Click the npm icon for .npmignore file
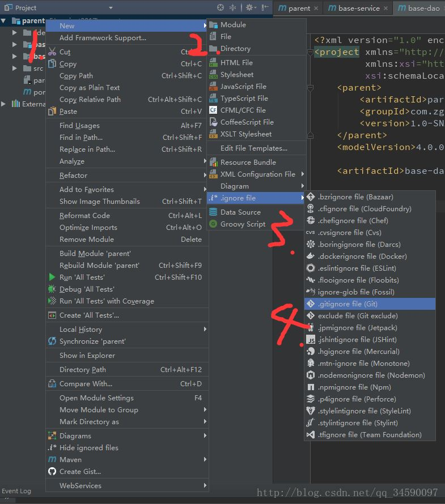This screenshot has height=504, width=445. tap(311, 387)
